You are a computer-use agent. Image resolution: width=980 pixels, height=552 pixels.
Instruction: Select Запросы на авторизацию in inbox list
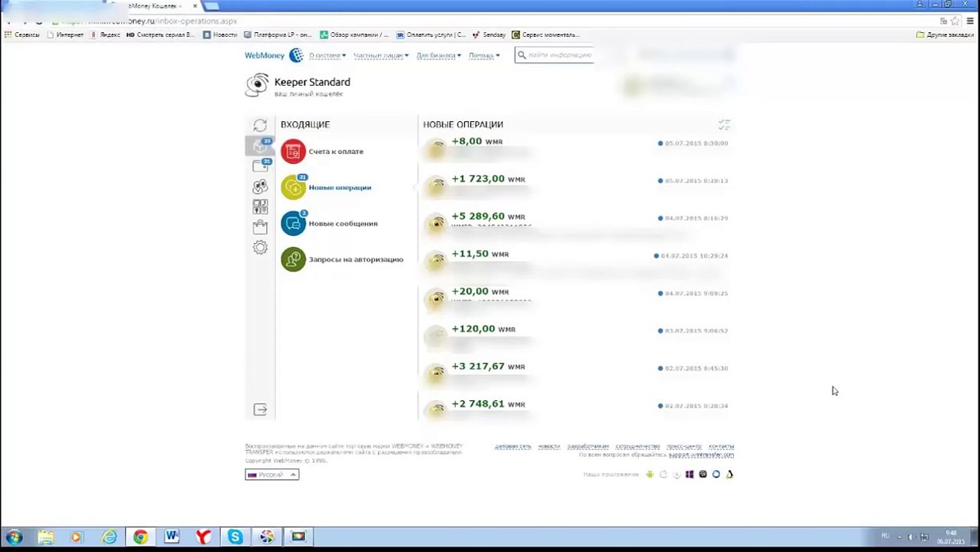[356, 259]
